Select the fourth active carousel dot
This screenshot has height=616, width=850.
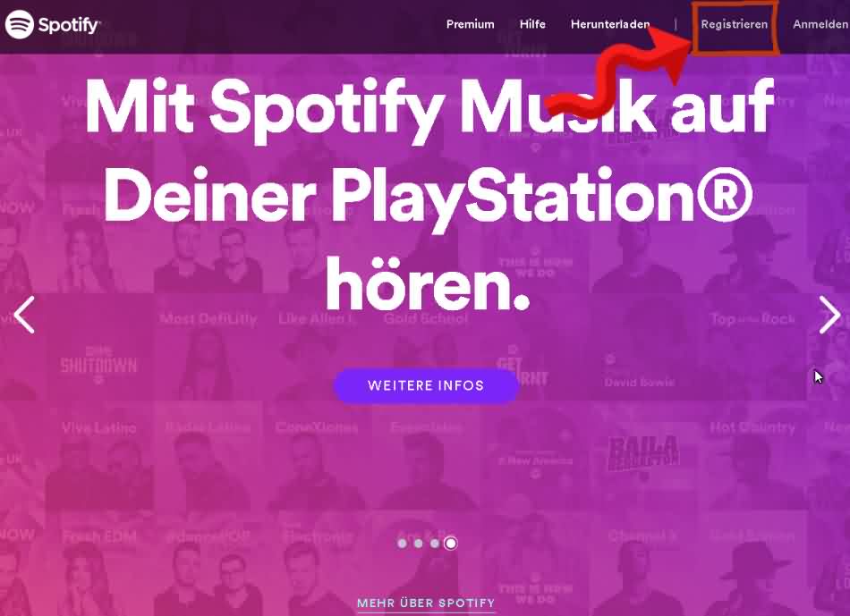(x=450, y=543)
